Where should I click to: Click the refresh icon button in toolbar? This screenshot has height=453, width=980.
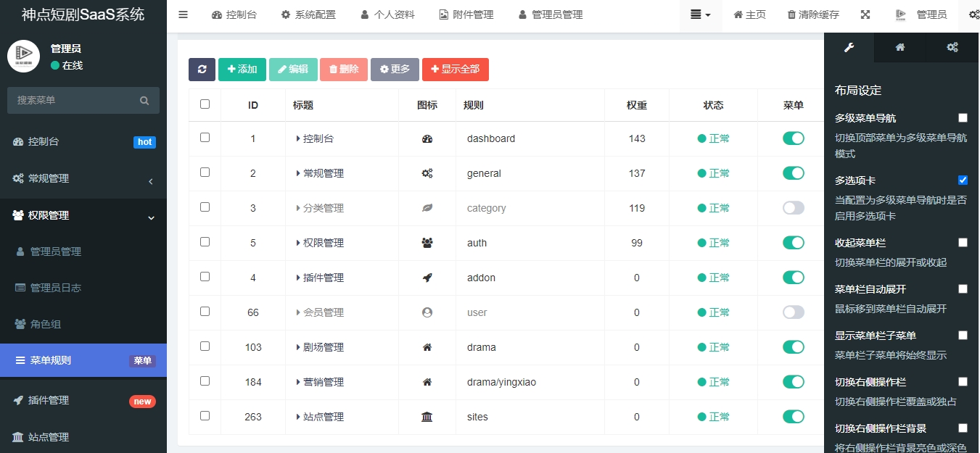[x=202, y=70]
